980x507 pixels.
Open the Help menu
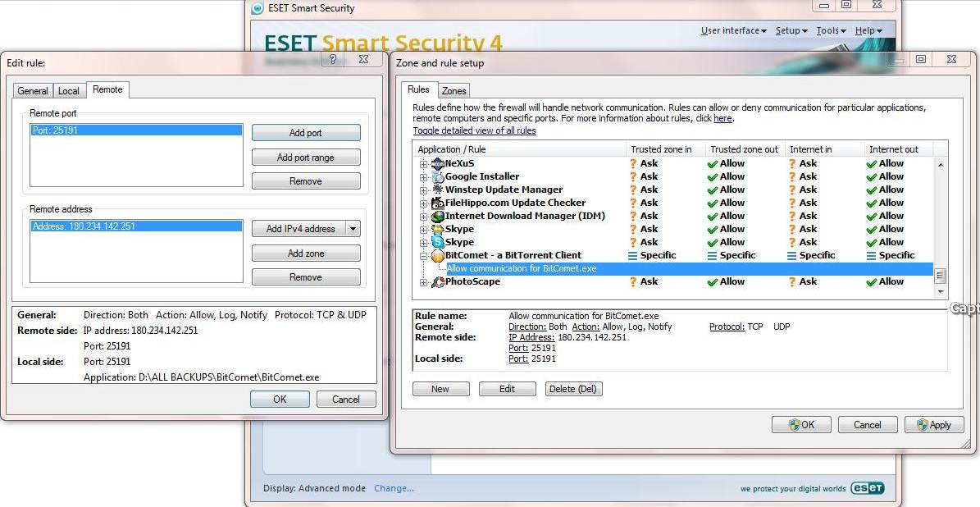coord(868,30)
